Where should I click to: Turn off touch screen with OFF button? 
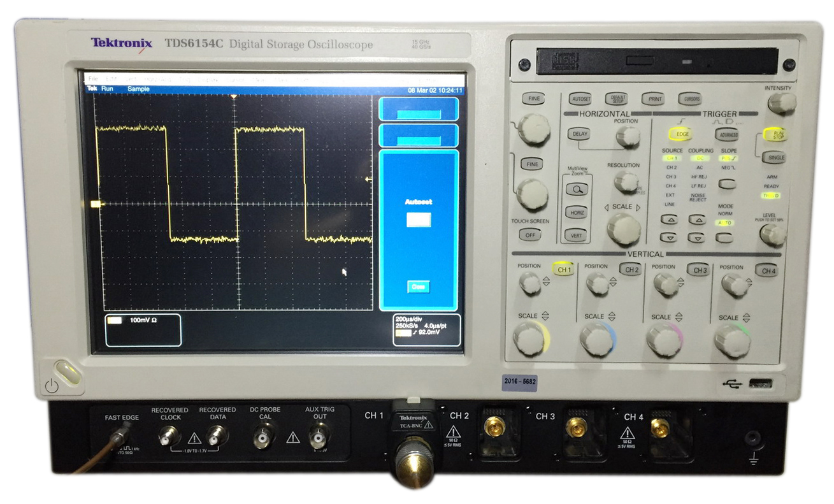click(x=530, y=234)
